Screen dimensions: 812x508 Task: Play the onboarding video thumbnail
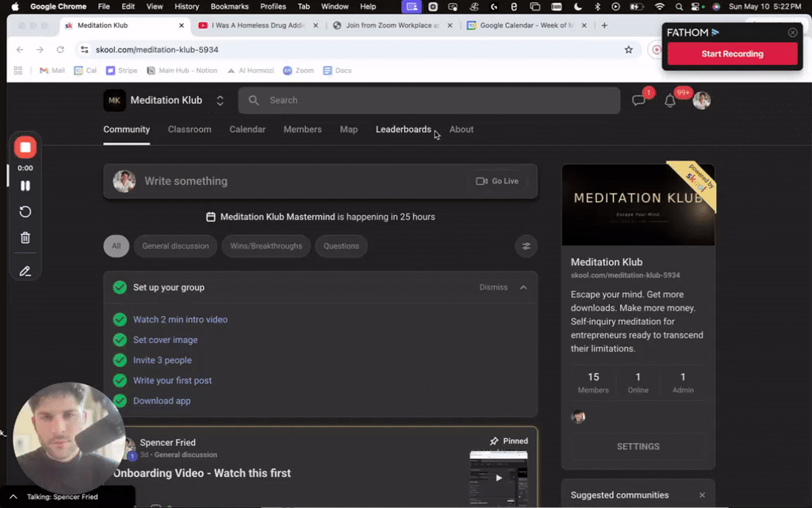coord(499,478)
